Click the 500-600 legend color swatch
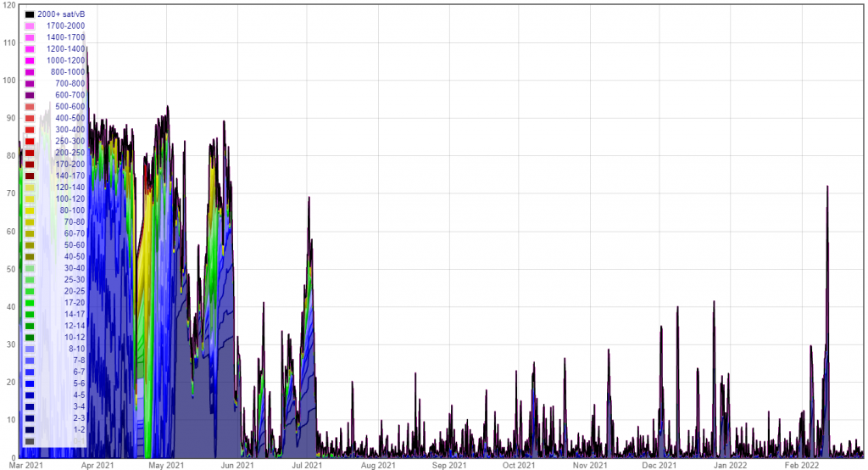 click(30, 107)
